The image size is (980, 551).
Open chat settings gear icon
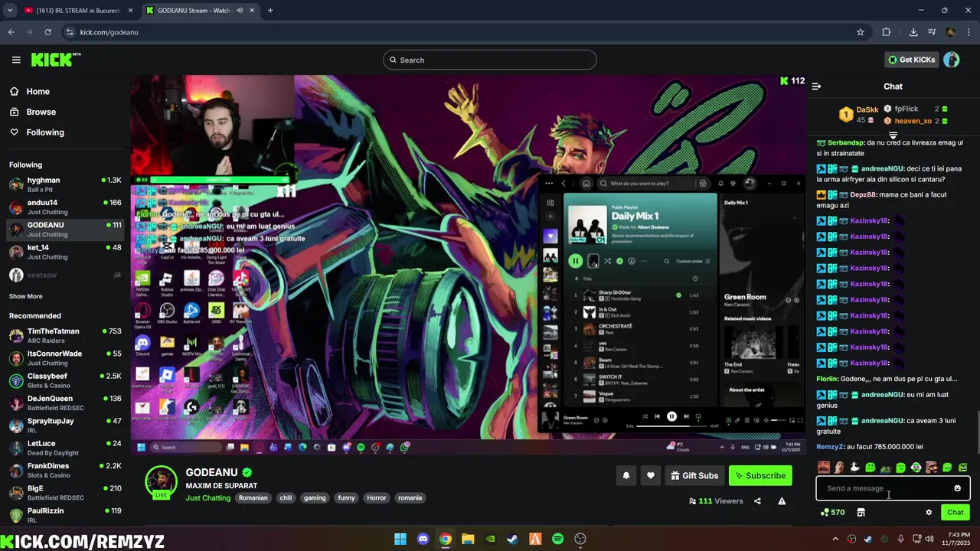pos(929,512)
